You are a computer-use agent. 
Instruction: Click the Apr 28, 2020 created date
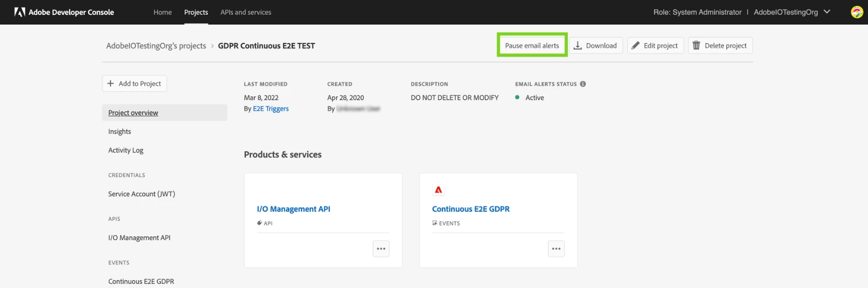point(346,98)
